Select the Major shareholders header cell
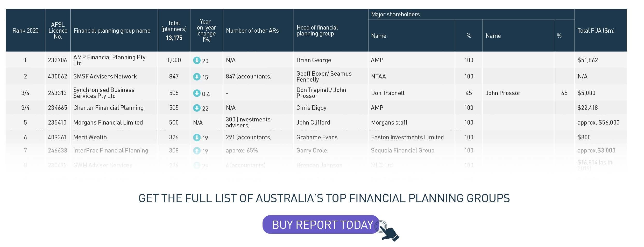Screen dimensions: 644x247 395,14
